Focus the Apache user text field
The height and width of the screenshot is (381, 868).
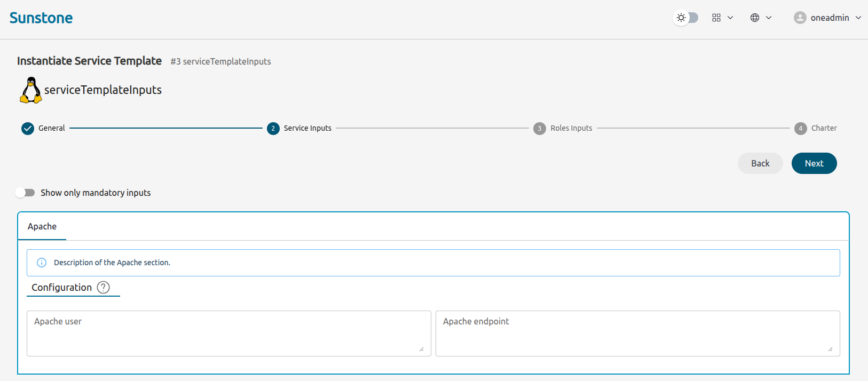click(229, 334)
